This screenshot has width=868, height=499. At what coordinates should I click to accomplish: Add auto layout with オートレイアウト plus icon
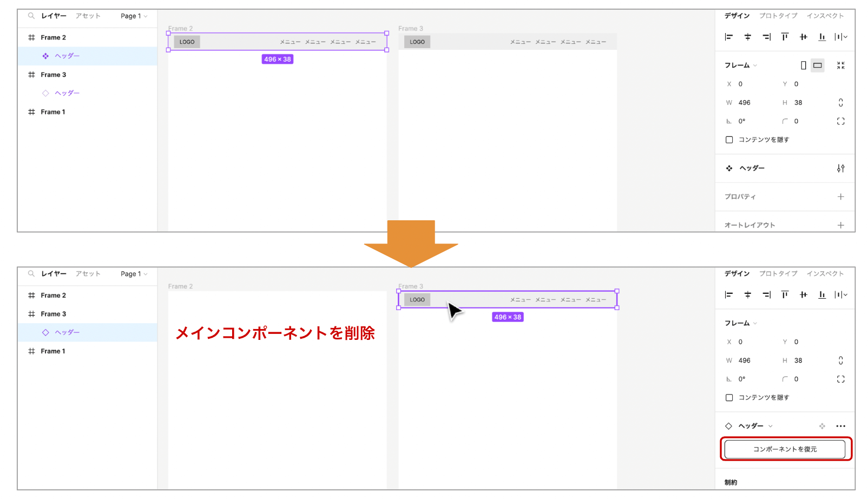coord(840,225)
